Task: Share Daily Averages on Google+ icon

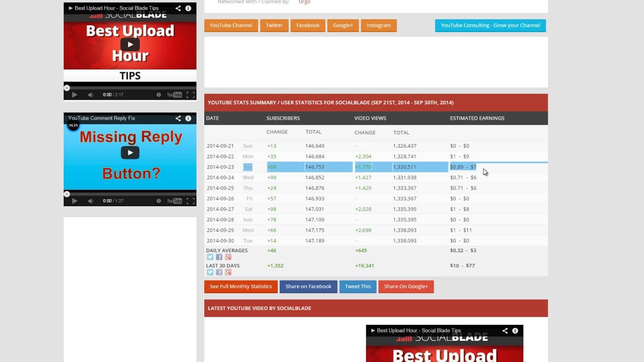Action: click(x=228, y=257)
